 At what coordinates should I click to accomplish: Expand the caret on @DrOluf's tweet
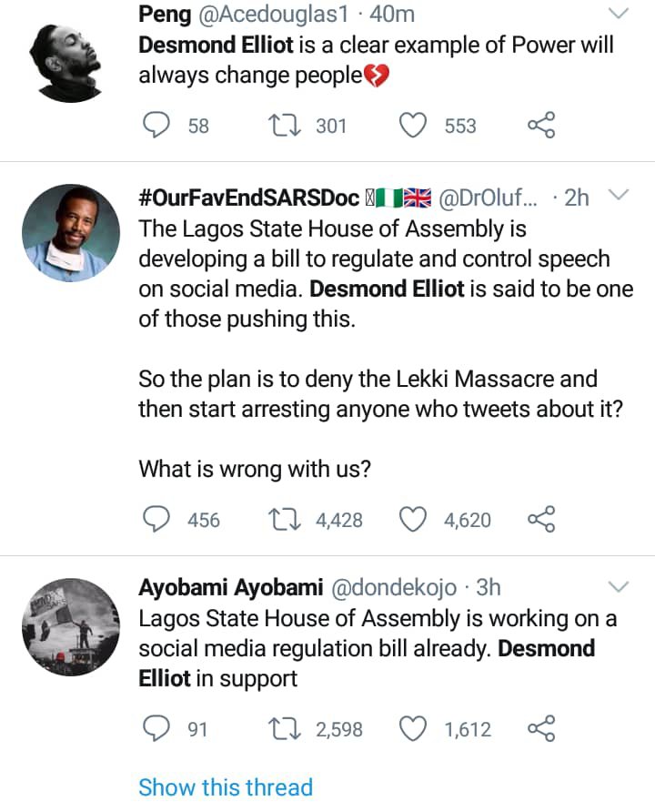[620, 194]
